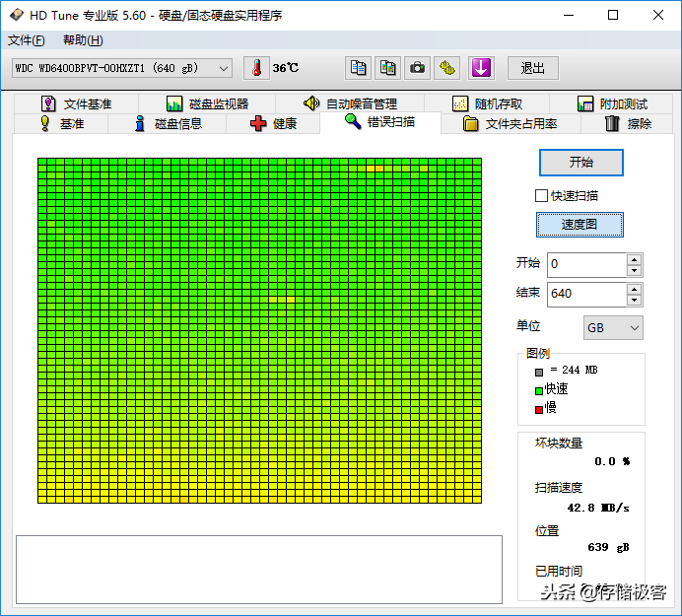The height and width of the screenshot is (616, 682).
Task: Click the yellow block near top of scan grid
Action: [x=375, y=169]
